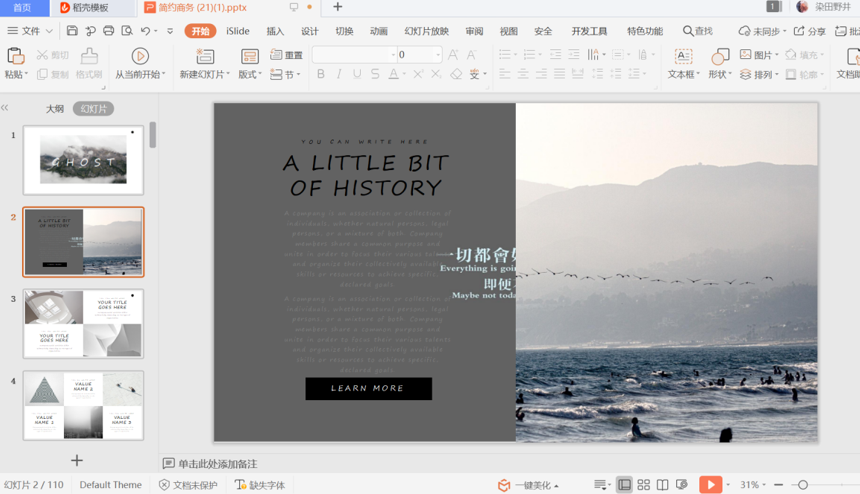Expand font color dropdown arrow

[x=404, y=74]
